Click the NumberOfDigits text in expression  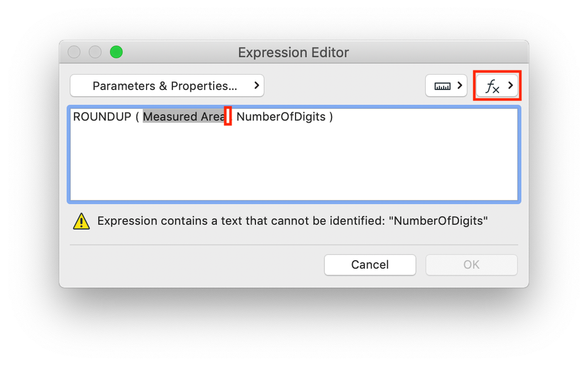coord(281,117)
